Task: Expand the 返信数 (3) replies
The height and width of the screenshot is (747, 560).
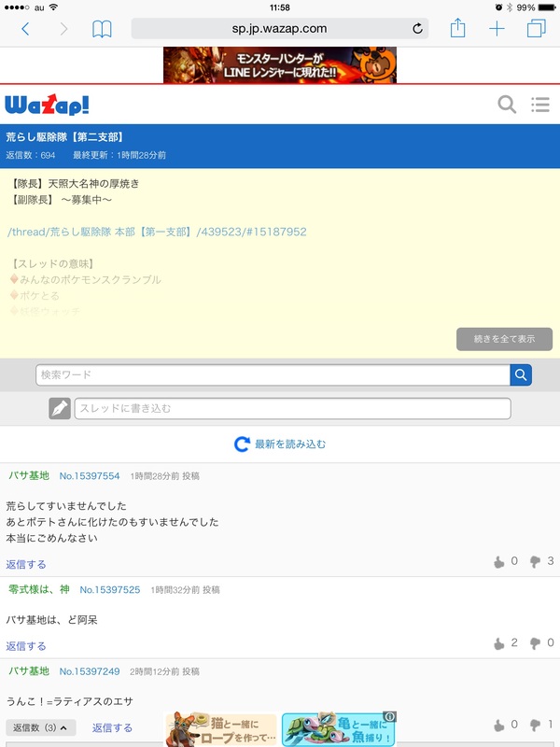Action: point(40,727)
